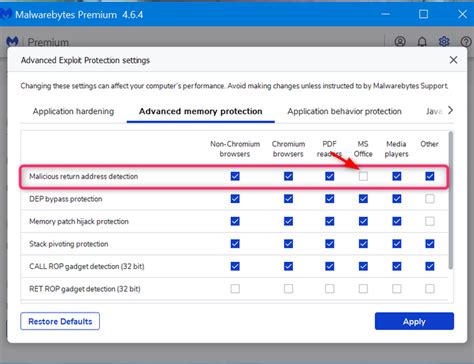
Task: Minimize the Malwarebytes Premium window
Action: (x=386, y=14)
